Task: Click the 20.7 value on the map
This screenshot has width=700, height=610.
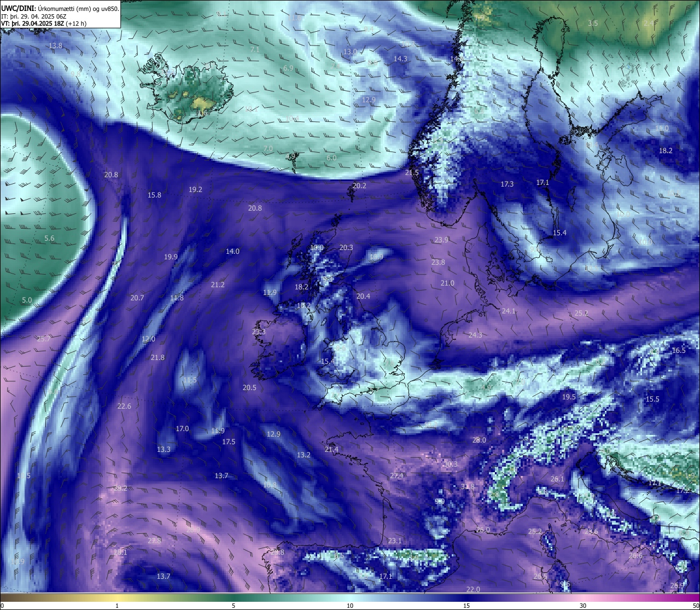Action: (137, 298)
